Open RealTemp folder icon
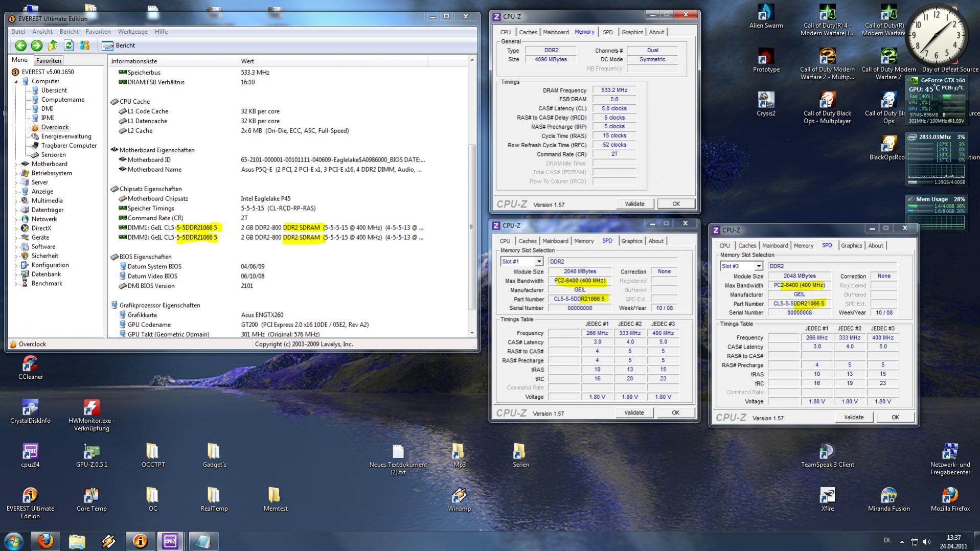980x551 pixels. 214,499
